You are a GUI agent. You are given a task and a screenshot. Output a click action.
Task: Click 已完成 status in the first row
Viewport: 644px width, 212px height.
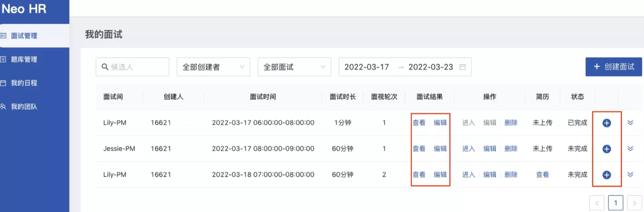(578, 123)
